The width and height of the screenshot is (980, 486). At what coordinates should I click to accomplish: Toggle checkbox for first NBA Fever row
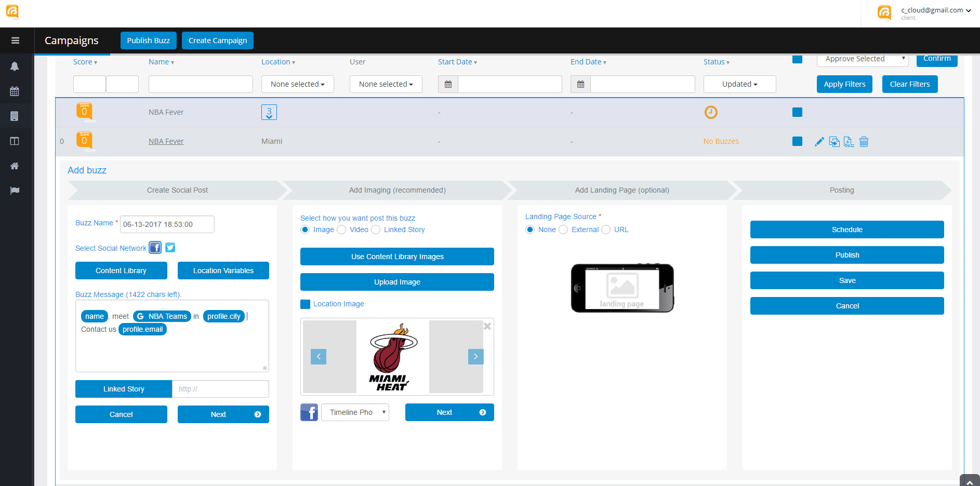coord(797,112)
